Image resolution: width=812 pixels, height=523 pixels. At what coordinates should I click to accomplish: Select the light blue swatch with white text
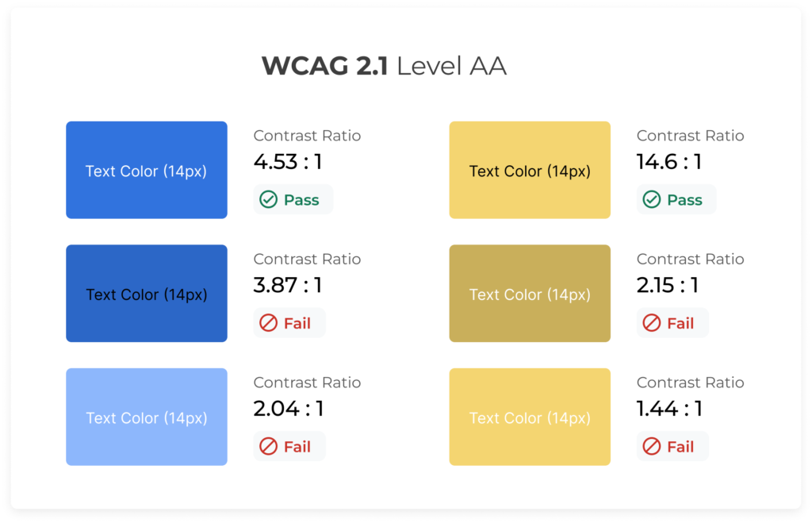click(x=147, y=417)
